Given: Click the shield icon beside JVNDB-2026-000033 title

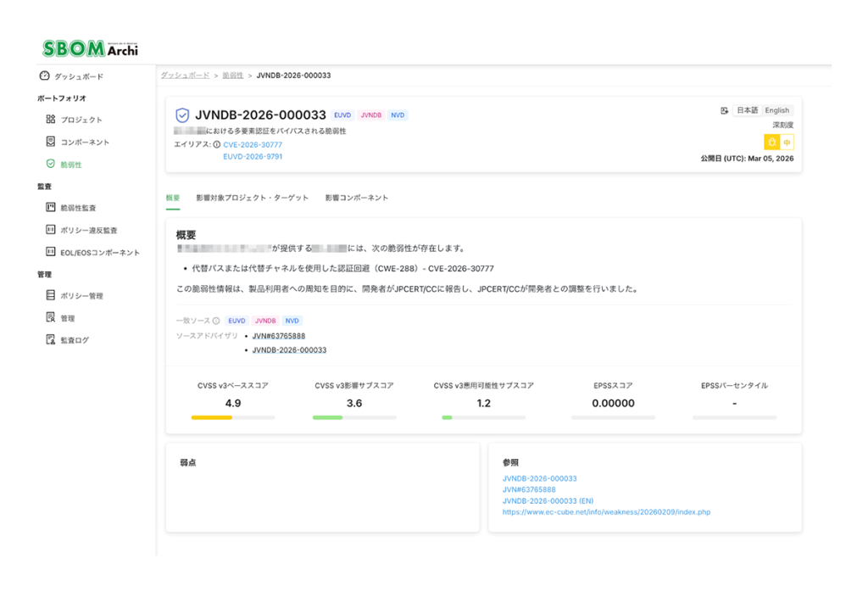Looking at the screenshot, I should click(182, 115).
